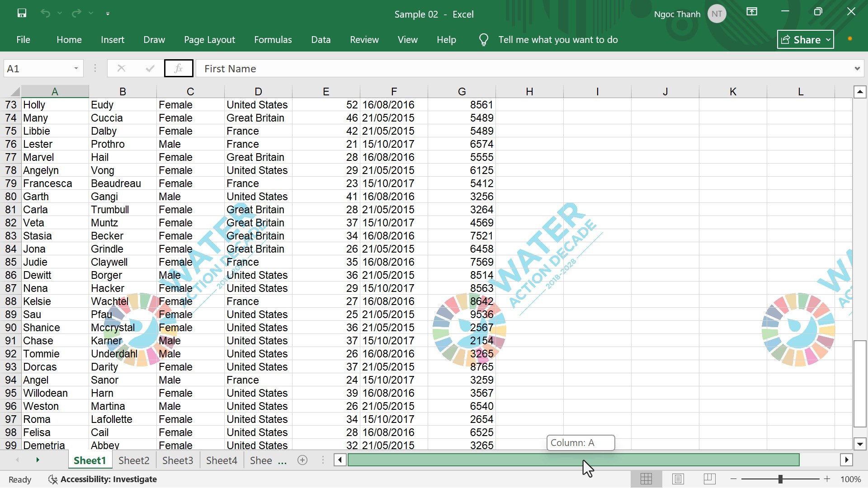Switch to Page Break Preview

709,479
